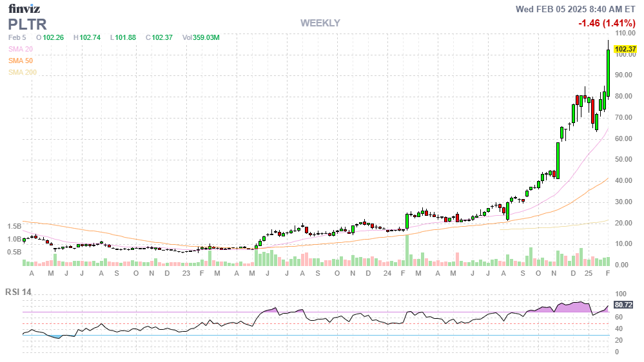Click the 20.00 price axis label
The image size is (644, 362).
pos(623,224)
